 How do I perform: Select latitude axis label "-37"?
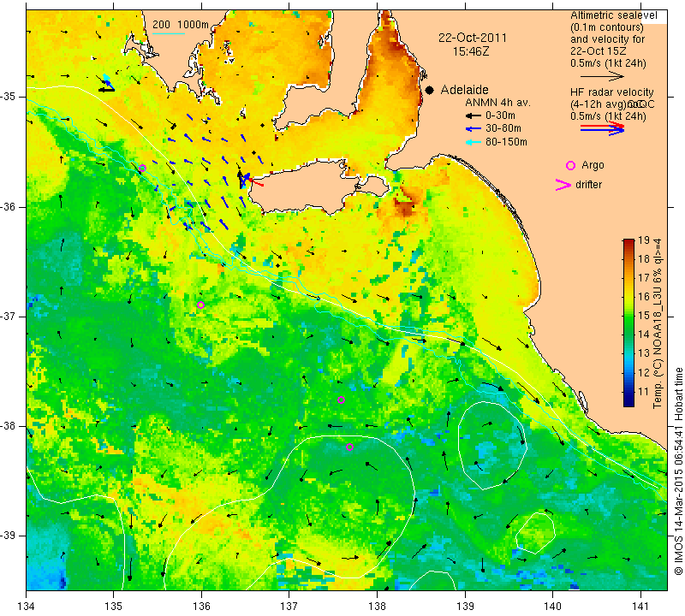[x=9, y=316]
